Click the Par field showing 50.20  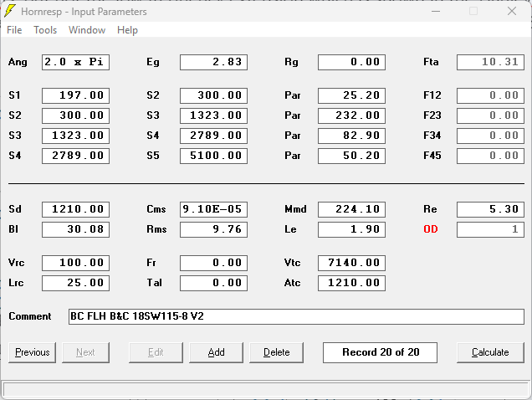click(351, 156)
